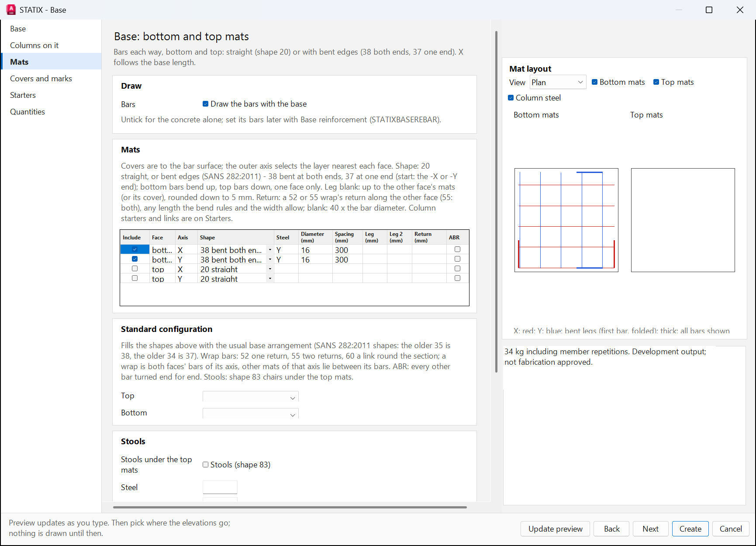Open Covers and marks page
756x546 pixels.
click(x=51, y=79)
